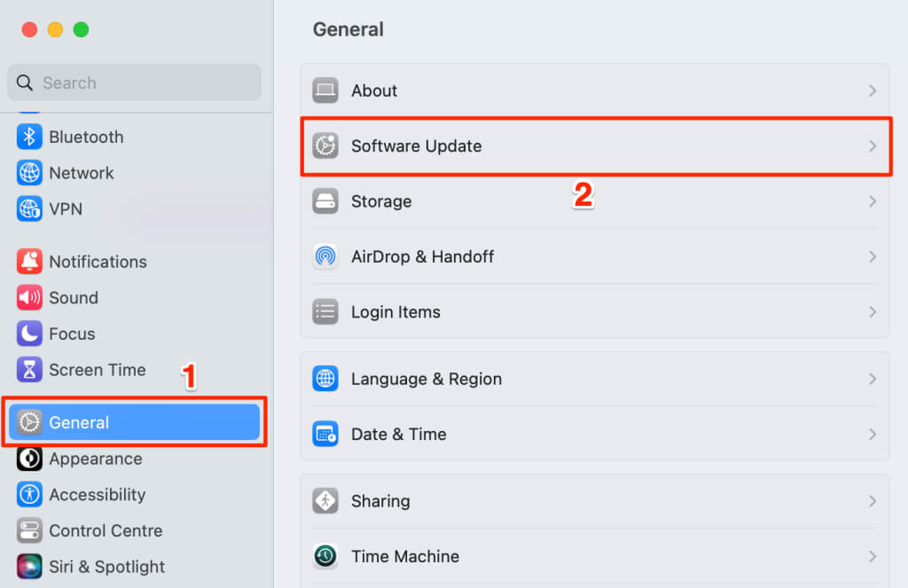Select Bluetooth label in the sidebar

pos(86,137)
